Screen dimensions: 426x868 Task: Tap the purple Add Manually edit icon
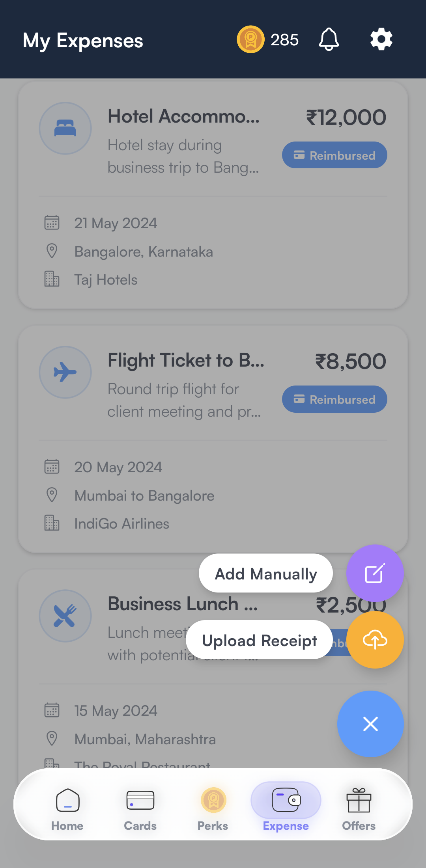click(x=375, y=573)
